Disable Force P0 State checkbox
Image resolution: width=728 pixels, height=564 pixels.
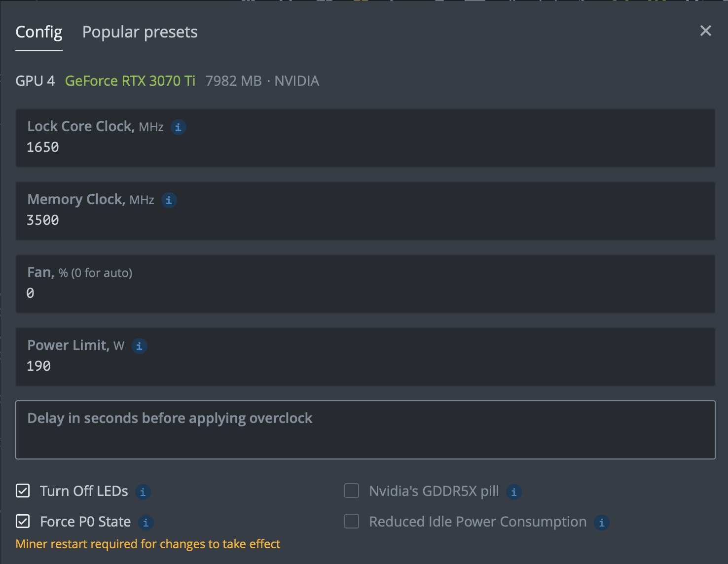(23, 521)
